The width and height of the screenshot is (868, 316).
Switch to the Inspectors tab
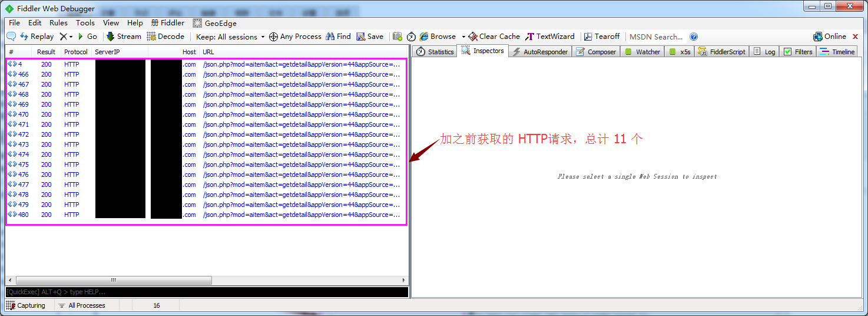[483, 51]
